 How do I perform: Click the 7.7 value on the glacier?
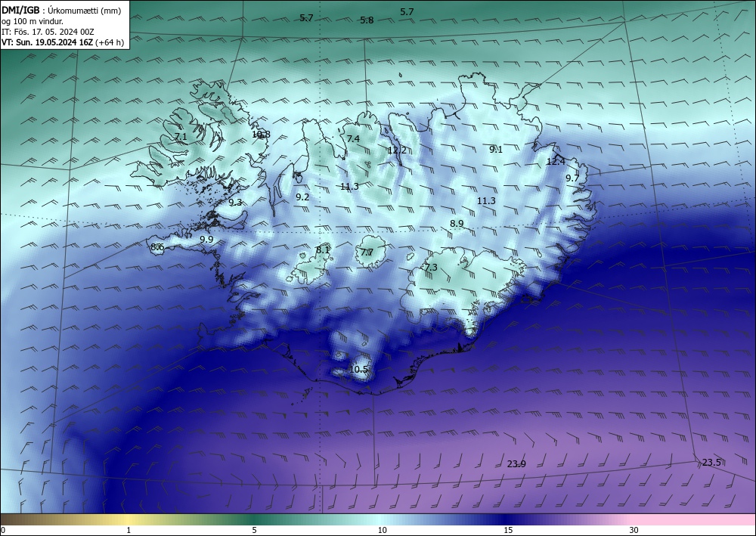[x=367, y=253]
